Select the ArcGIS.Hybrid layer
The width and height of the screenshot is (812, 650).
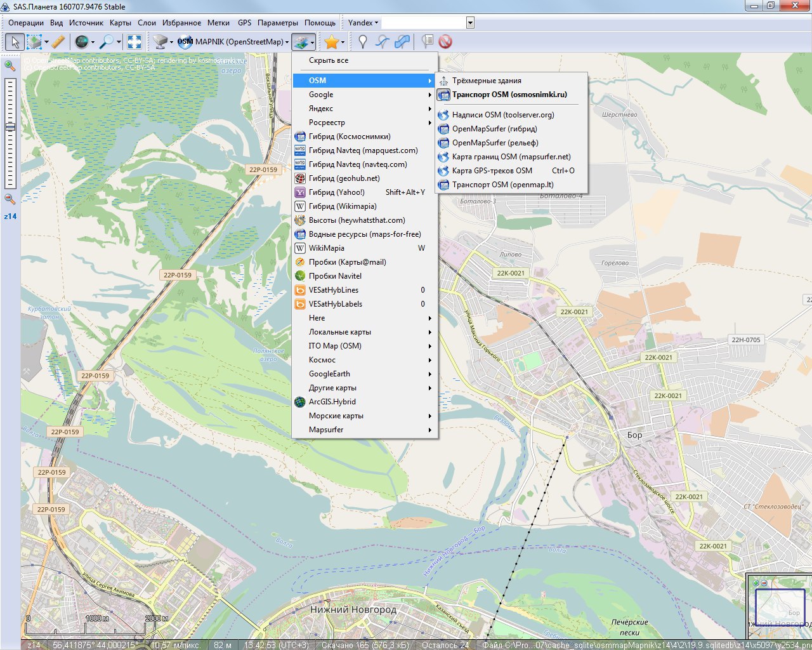click(x=365, y=402)
